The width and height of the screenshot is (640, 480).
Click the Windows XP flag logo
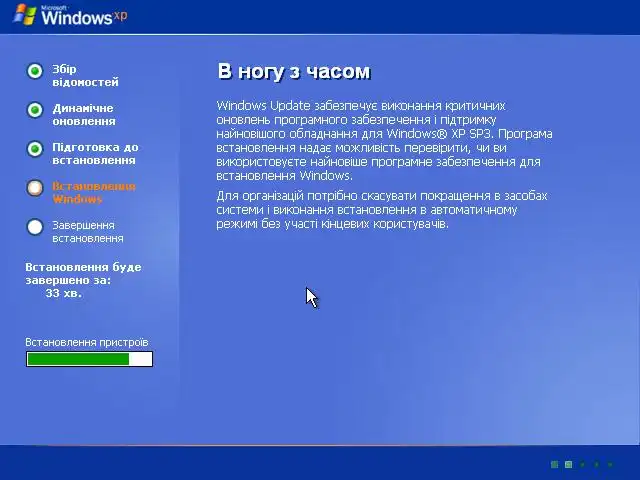(24, 15)
